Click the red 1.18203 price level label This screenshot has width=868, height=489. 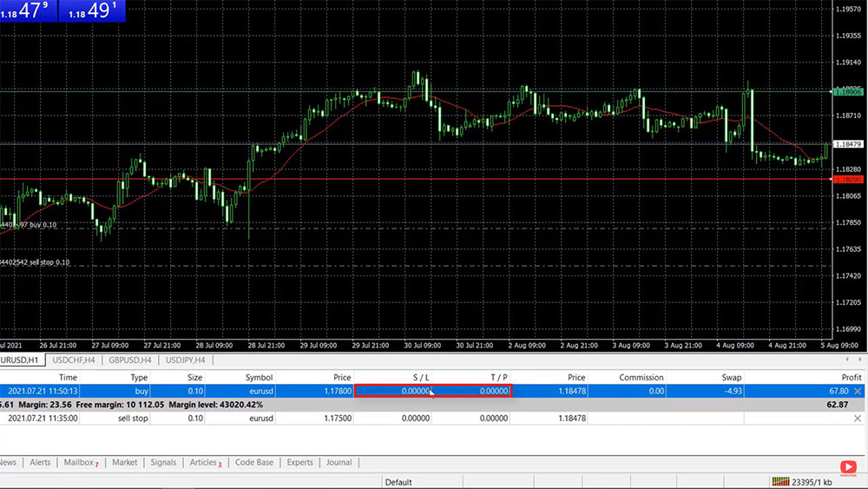pyautogui.click(x=847, y=179)
